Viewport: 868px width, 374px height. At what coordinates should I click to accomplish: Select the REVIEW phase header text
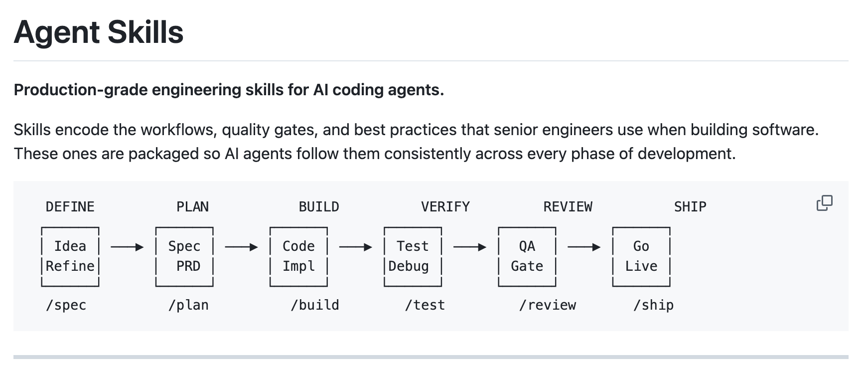(x=569, y=205)
